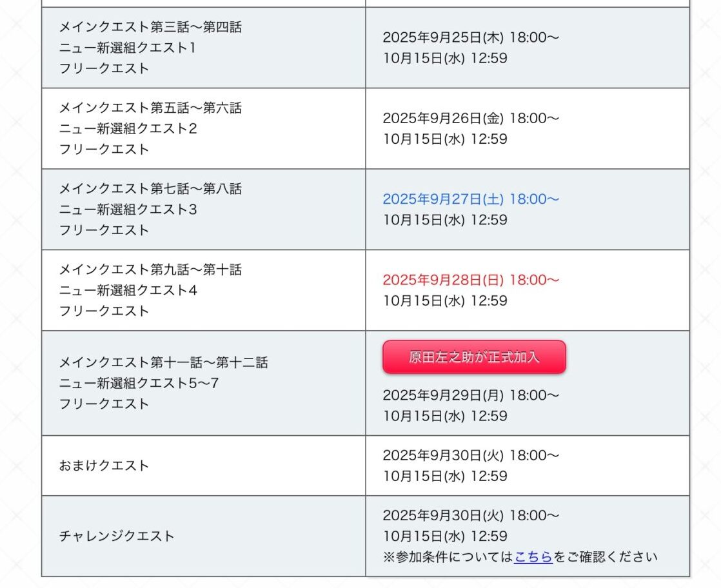This screenshot has height=588, width=721.
Task: Click the ニュー新選組クエスト5〜7 line
Action: point(139,384)
